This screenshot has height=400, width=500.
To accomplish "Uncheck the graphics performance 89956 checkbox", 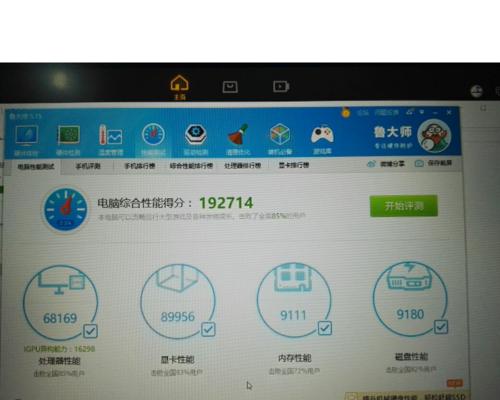I will (208, 329).
